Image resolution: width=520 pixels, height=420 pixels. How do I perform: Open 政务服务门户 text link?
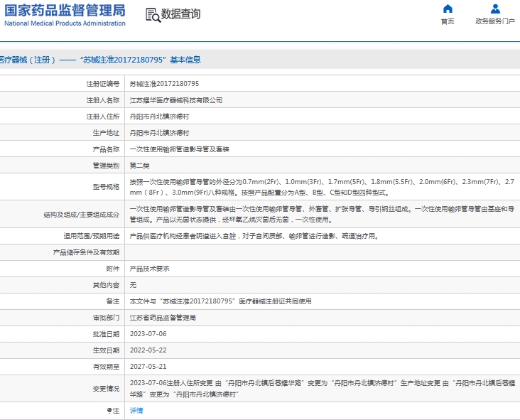[x=495, y=21]
